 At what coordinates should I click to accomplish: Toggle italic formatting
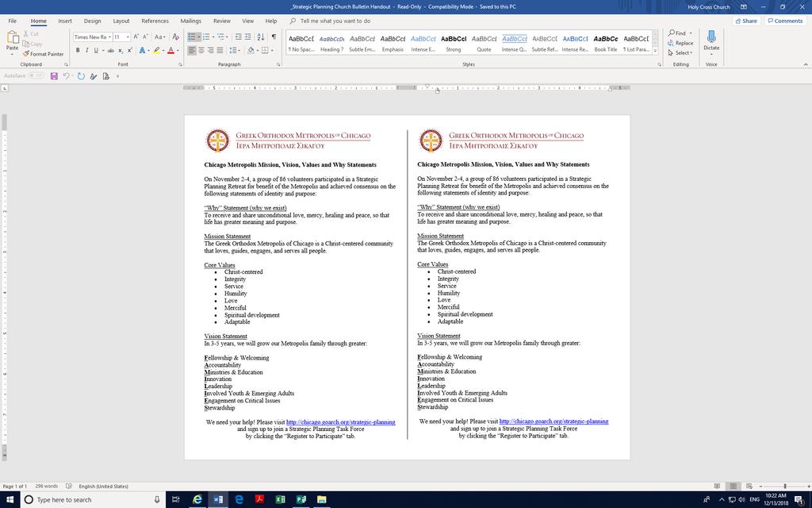tap(86, 50)
